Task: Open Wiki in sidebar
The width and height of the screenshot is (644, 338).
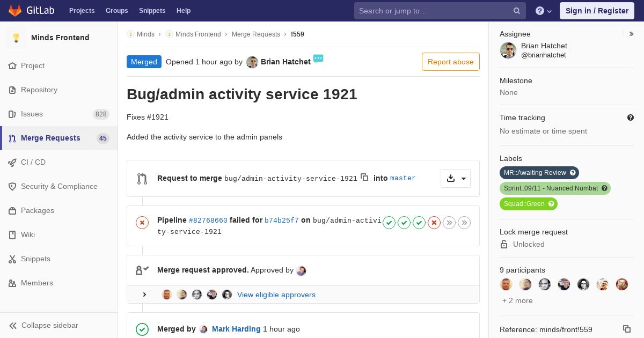Action: click(x=59, y=234)
